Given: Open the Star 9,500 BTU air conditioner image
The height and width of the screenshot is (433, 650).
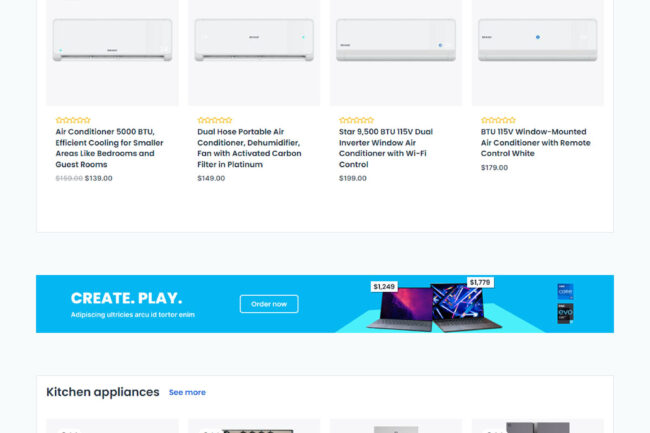Looking at the screenshot, I should click(x=396, y=53).
